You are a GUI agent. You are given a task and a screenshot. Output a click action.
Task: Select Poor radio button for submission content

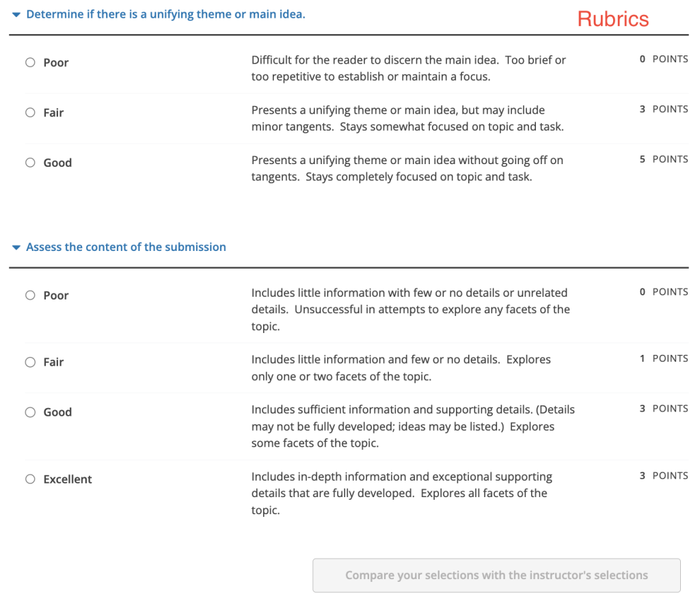[x=30, y=295]
